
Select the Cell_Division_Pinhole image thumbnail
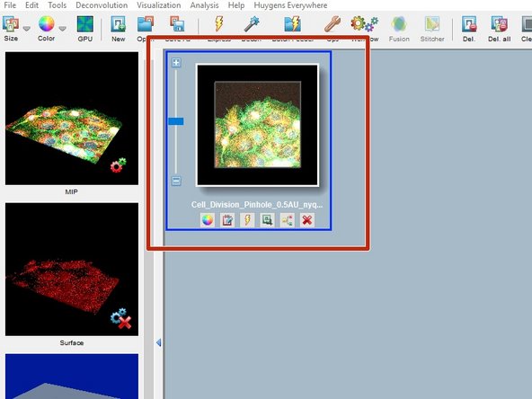click(258, 125)
